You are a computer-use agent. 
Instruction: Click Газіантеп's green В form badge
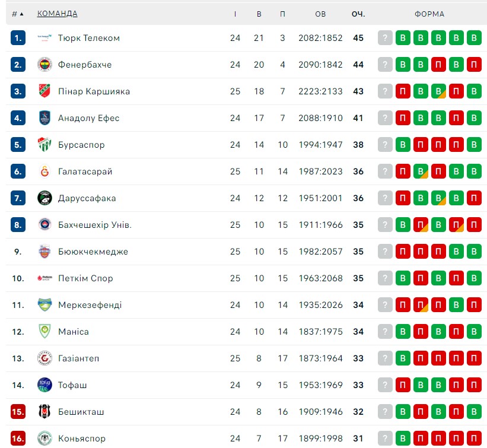pyautogui.click(x=403, y=358)
